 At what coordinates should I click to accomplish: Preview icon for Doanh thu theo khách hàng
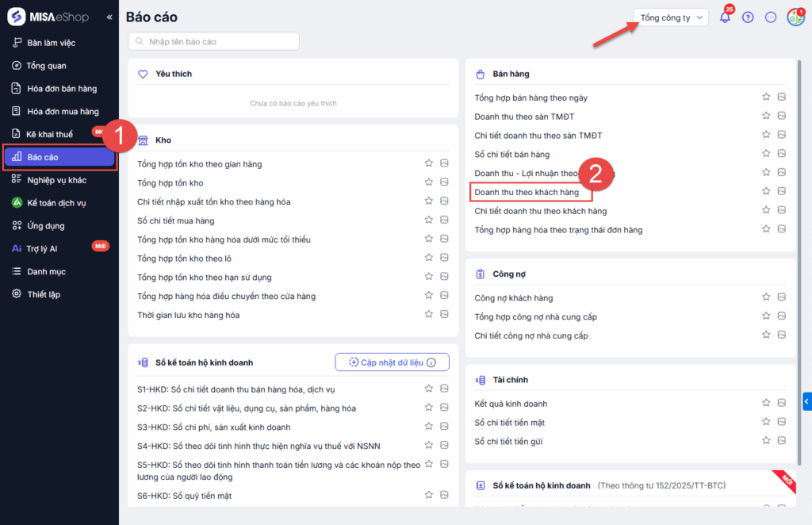(x=781, y=191)
